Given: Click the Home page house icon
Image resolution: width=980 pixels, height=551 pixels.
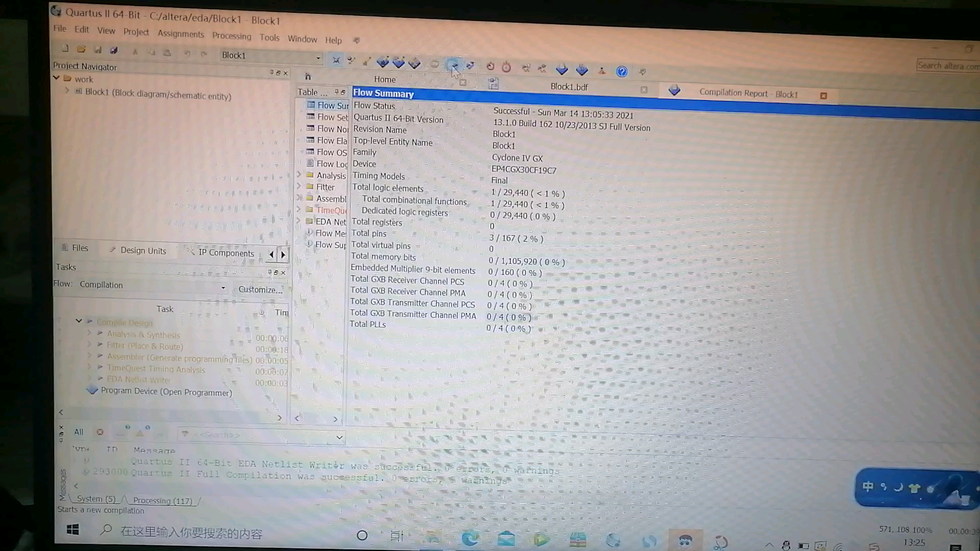Looking at the screenshot, I should pyautogui.click(x=308, y=77).
